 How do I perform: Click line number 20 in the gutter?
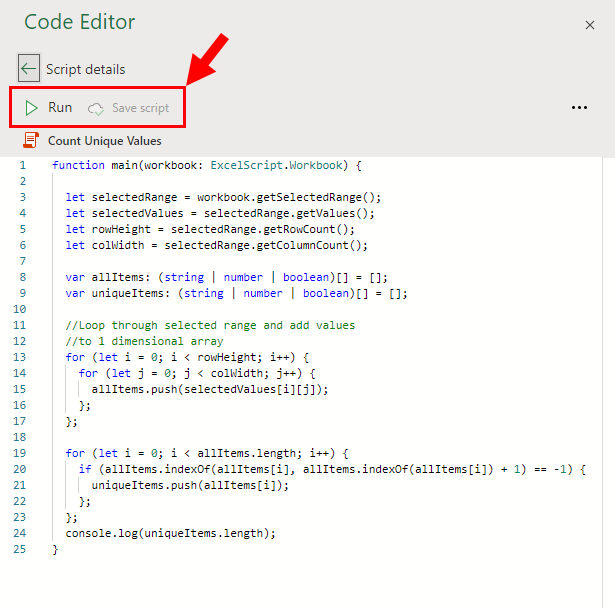[20, 469]
